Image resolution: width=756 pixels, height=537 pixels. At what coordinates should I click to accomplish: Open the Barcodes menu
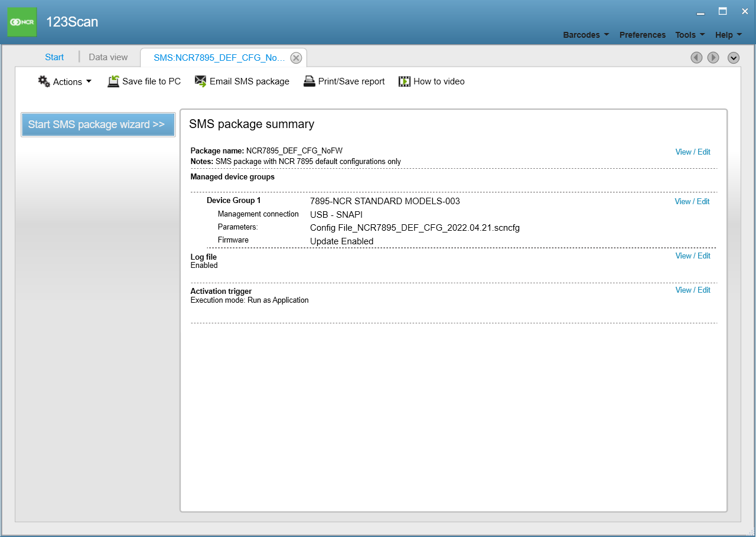pyautogui.click(x=586, y=35)
